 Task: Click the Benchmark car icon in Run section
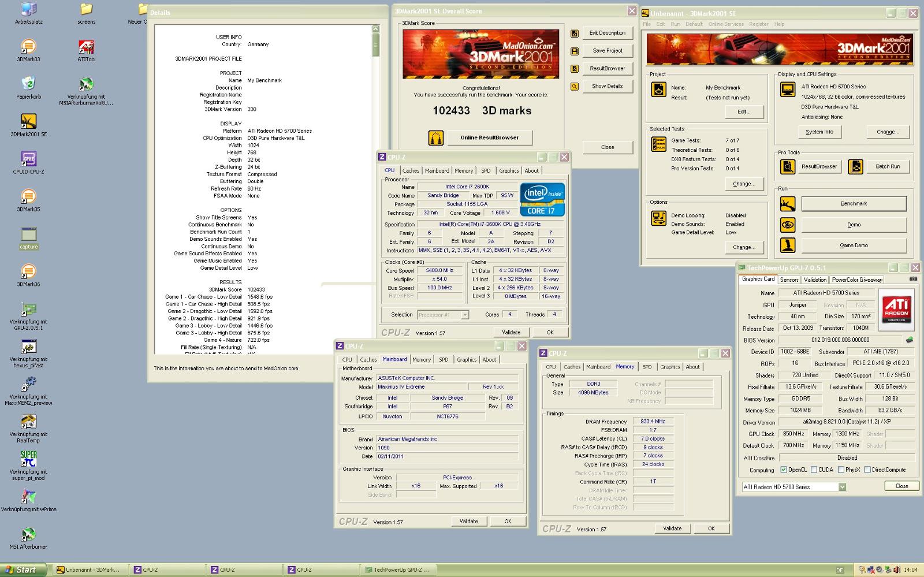pyautogui.click(x=787, y=204)
